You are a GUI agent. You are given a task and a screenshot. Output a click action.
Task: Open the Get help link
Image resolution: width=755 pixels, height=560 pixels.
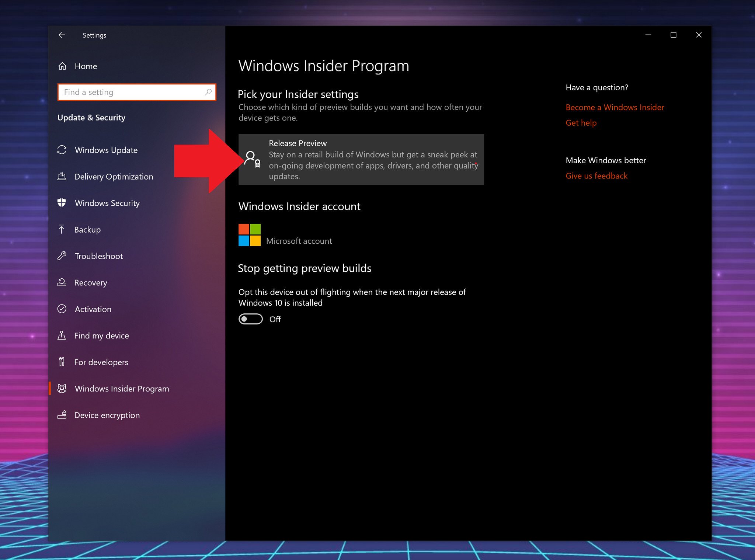click(x=581, y=123)
